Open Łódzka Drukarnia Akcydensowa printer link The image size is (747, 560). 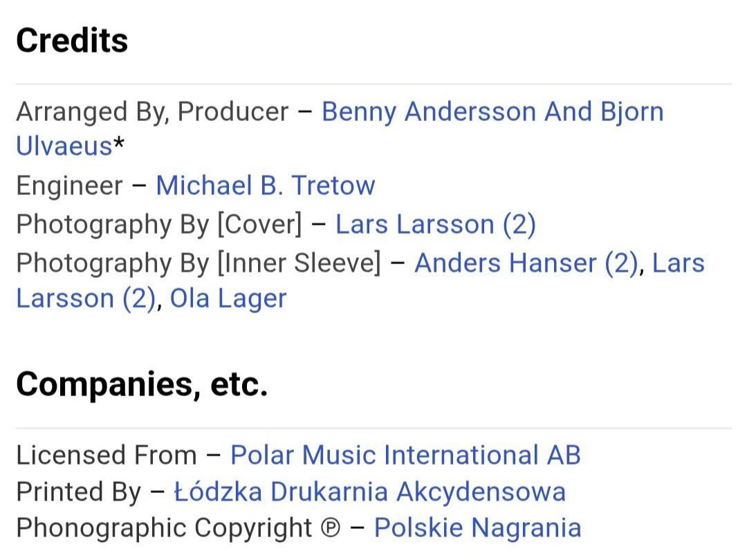[369, 492]
